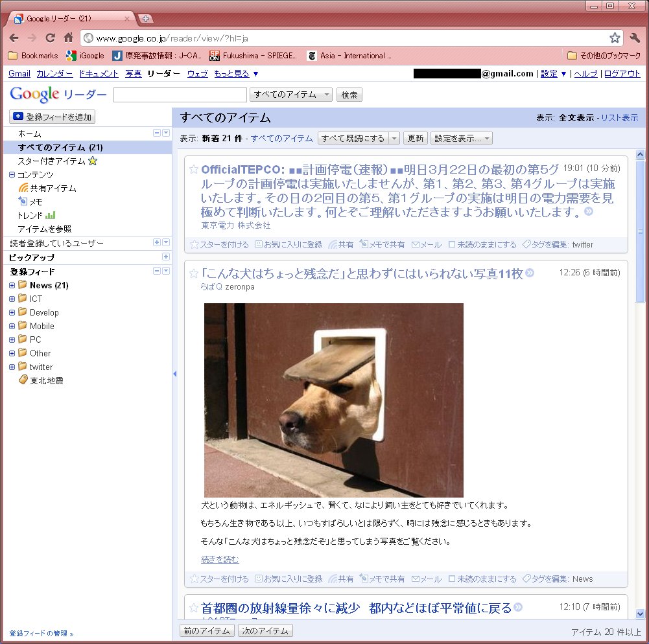Click the 登録フィードを追加 button
649x644 pixels.
click(x=52, y=117)
